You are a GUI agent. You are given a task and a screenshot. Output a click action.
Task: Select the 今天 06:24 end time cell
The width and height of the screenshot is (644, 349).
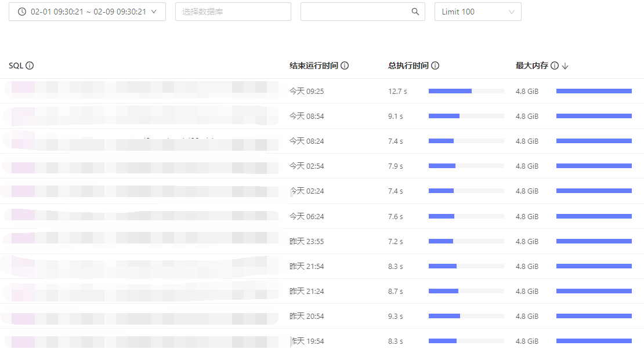(x=307, y=216)
